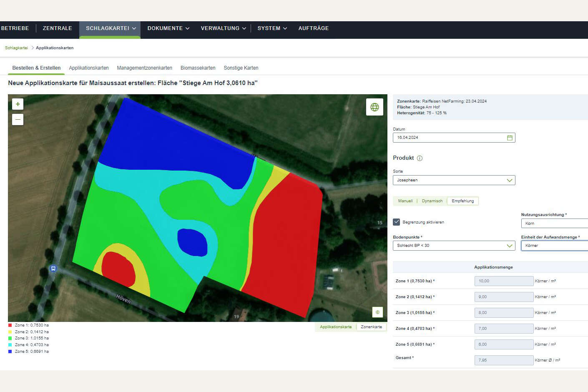This screenshot has height=392, width=588.
Task: Switch to Applikationskarten tab
Action: (x=89, y=68)
